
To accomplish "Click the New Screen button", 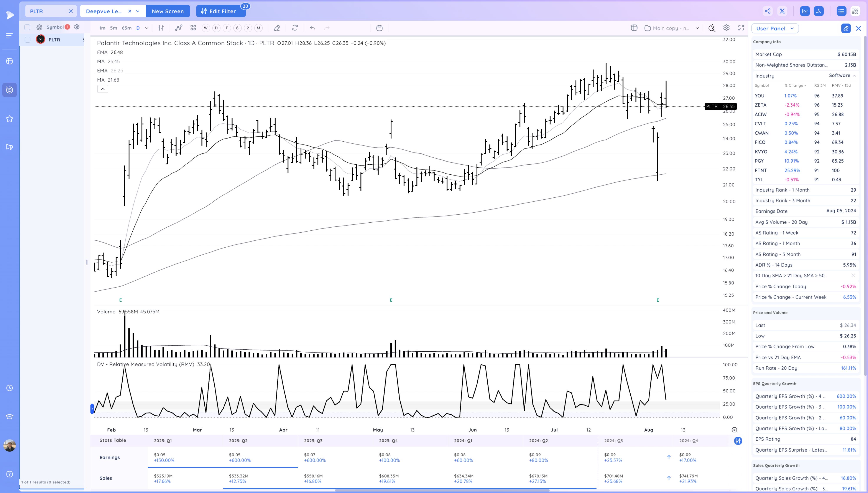I will (168, 11).
